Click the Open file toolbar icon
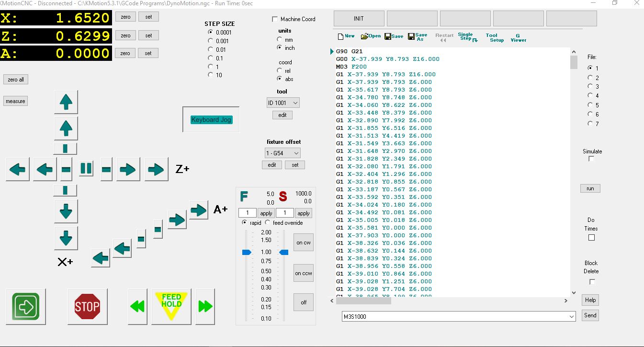This screenshot has height=347, width=644. (x=371, y=36)
